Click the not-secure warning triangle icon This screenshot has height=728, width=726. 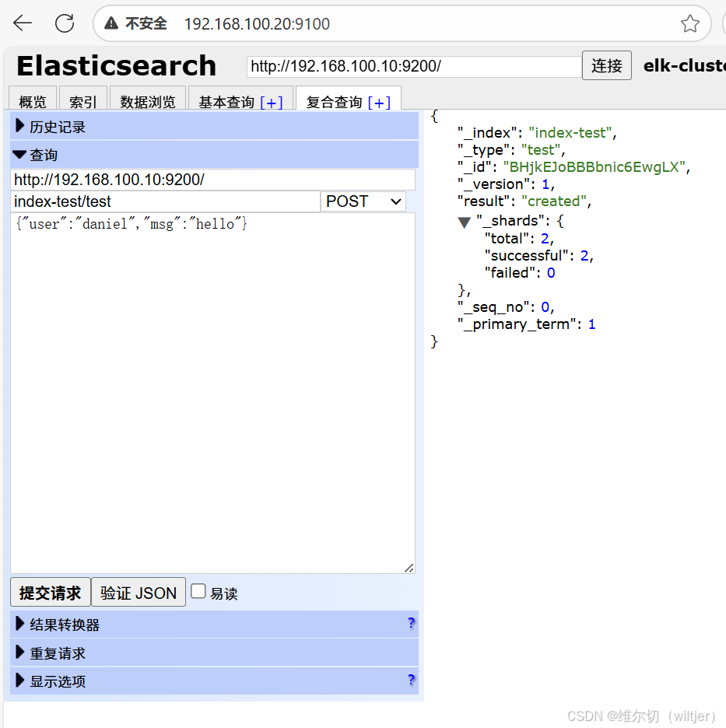[x=111, y=23]
